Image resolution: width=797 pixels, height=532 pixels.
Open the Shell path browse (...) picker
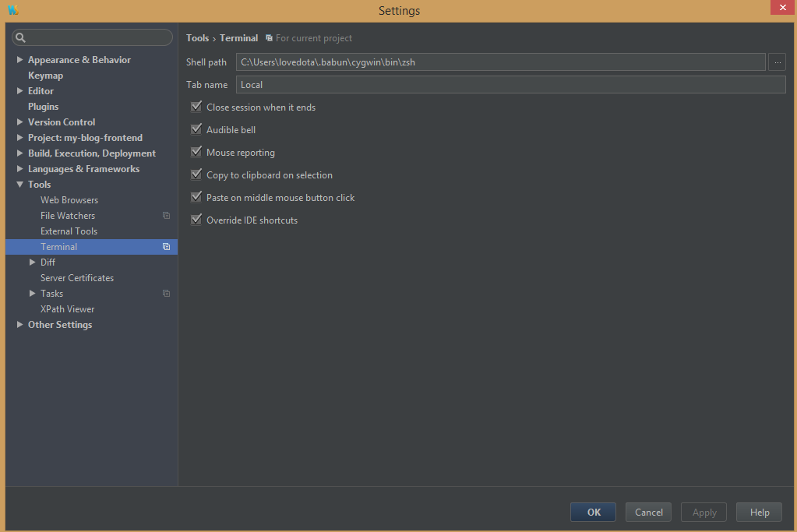777,62
